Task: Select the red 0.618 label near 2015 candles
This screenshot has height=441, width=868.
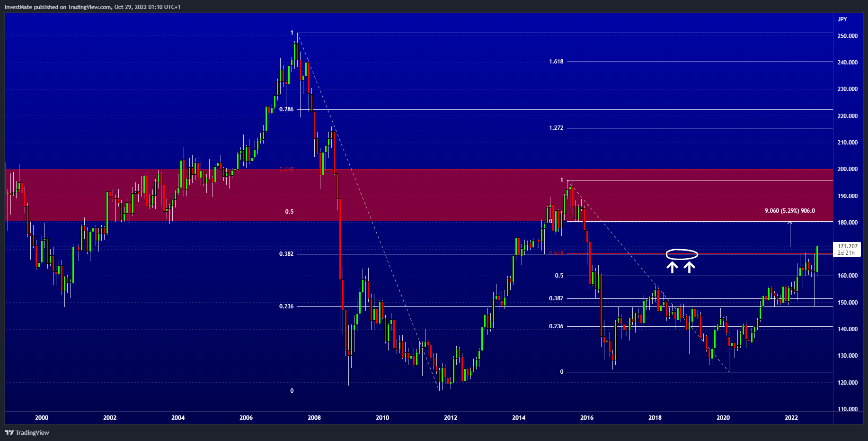Action: [x=556, y=254]
